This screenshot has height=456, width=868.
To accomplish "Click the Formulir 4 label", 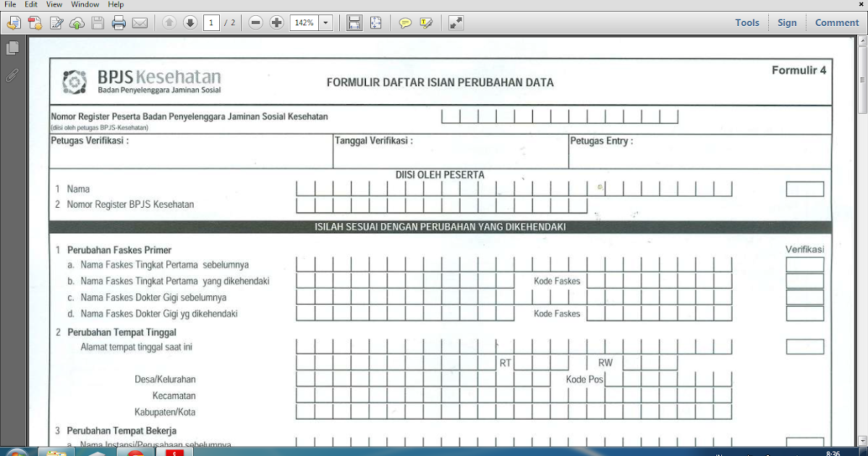I will click(x=799, y=70).
